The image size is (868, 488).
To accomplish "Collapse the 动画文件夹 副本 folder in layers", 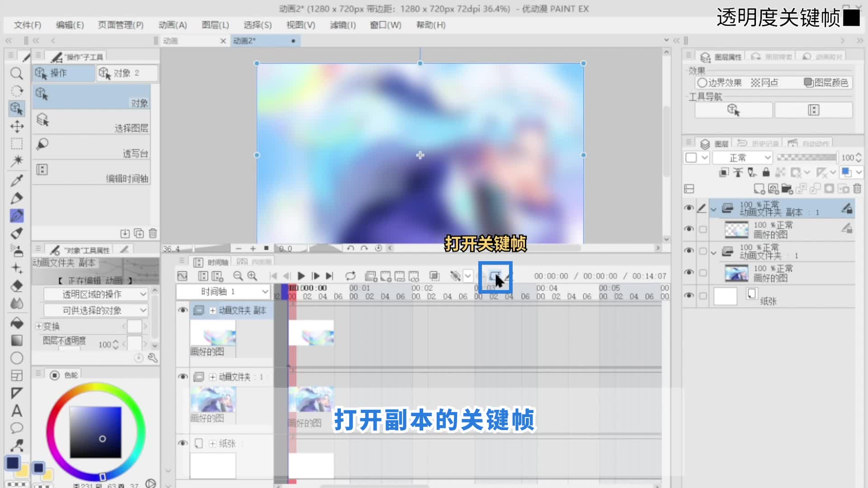I will point(714,209).
